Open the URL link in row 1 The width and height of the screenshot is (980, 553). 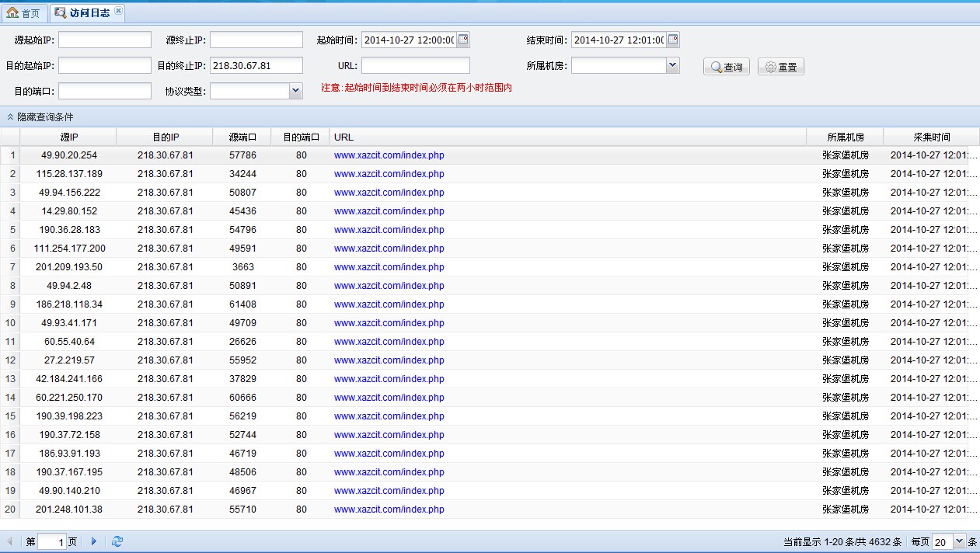coord(389,155)
